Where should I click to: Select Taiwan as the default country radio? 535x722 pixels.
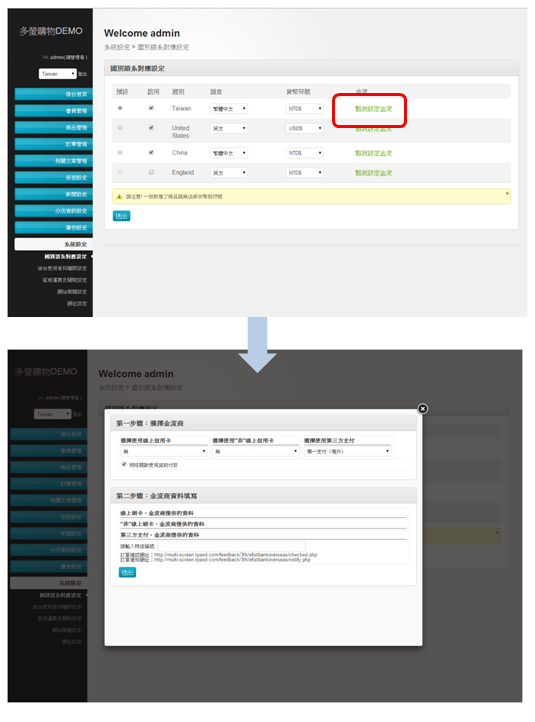120,108
